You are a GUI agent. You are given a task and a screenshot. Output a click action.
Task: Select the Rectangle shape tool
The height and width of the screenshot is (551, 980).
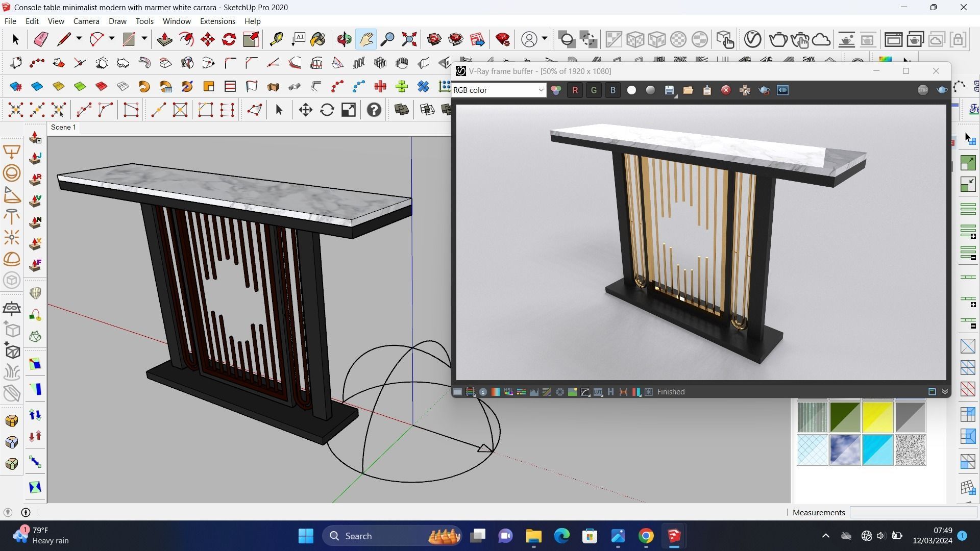(x=129, y=39)
